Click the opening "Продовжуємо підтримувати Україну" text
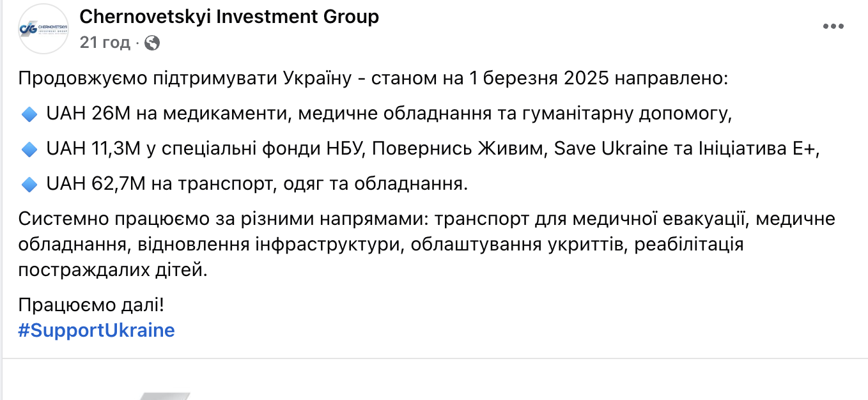Image resolution: width=868 pixels, height=400 pixels. coord(185,80)
